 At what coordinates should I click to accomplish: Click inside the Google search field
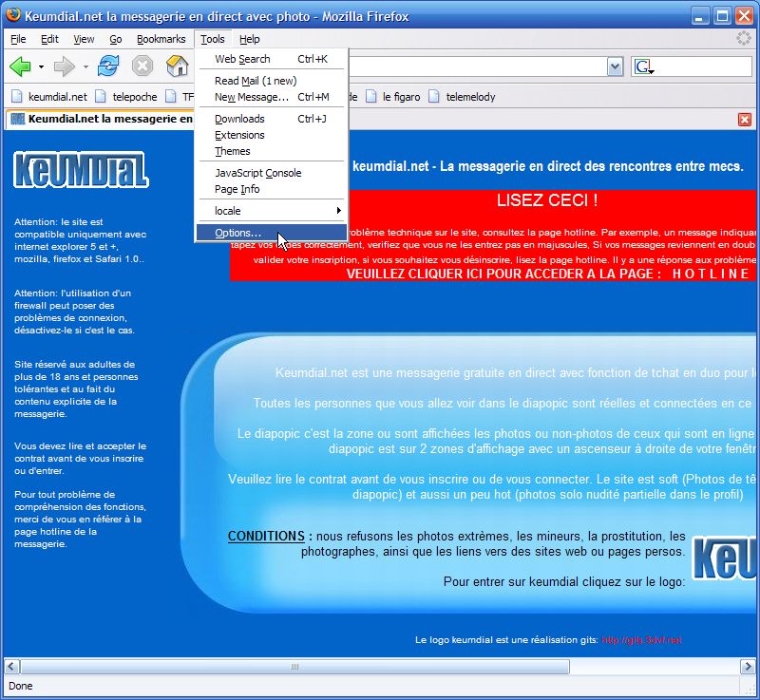pyautogui.click(x=704, y=66)
